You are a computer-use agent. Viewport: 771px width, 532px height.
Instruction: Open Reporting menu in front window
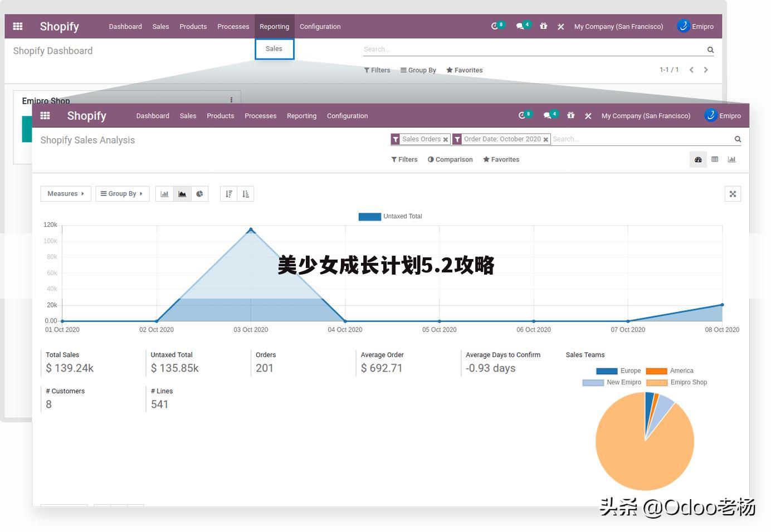(x=301, y=116)
